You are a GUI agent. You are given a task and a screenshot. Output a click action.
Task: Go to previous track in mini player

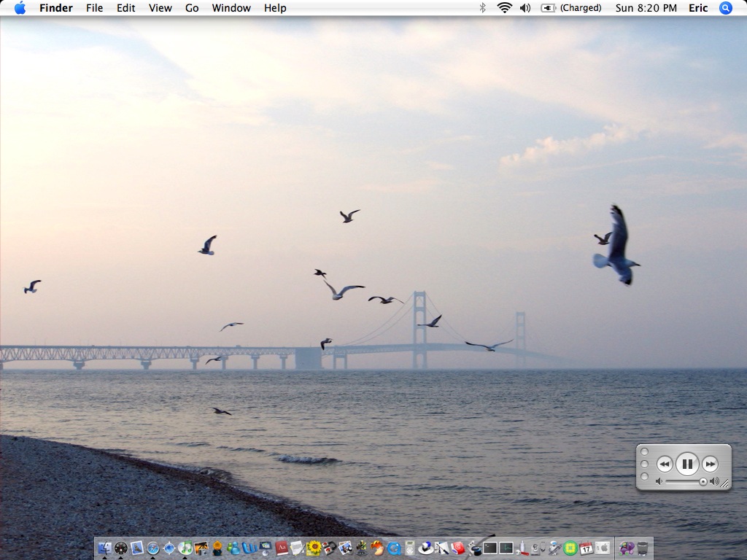(665, 464)
